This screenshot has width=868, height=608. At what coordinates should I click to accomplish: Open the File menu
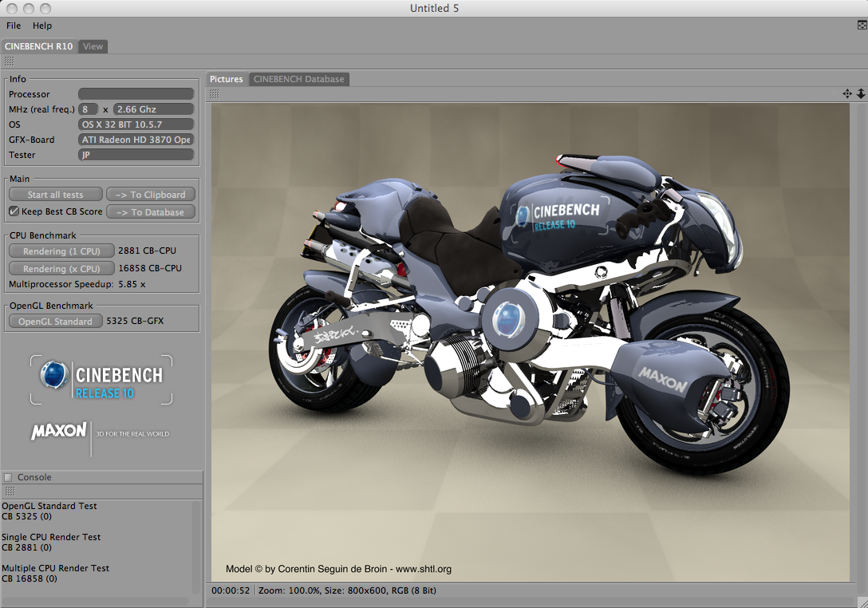(x=14, y=26)
